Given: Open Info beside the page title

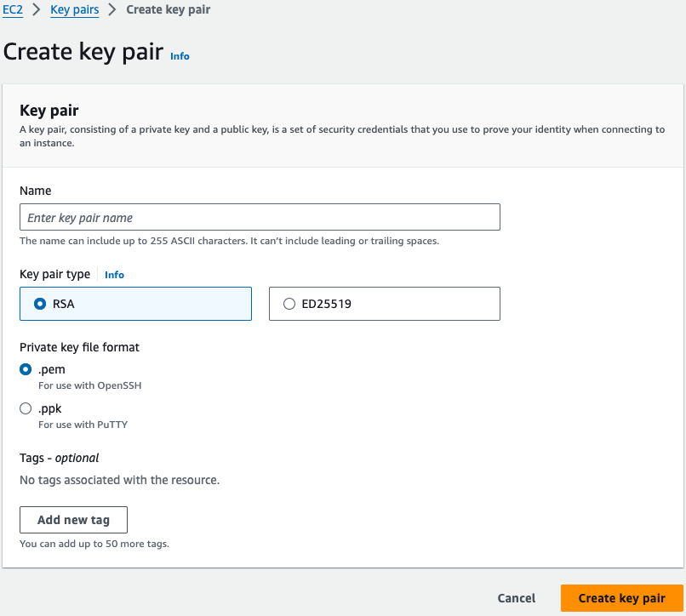Looking at the screenshot, I should pos(180,55).
